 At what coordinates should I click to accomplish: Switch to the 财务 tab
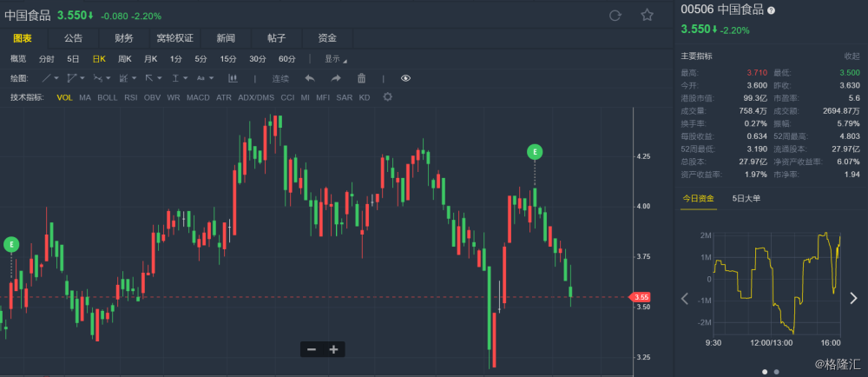[x=124, y=38]
